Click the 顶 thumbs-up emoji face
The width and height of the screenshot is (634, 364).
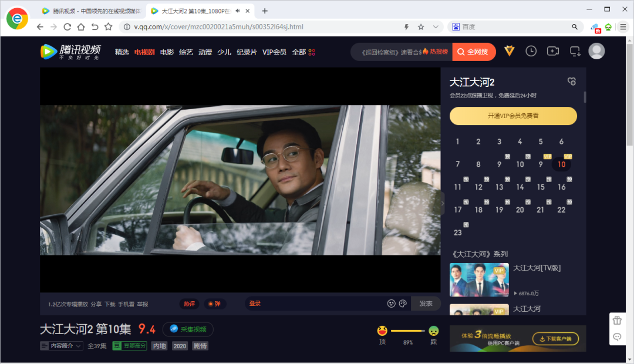coord(382,331)
